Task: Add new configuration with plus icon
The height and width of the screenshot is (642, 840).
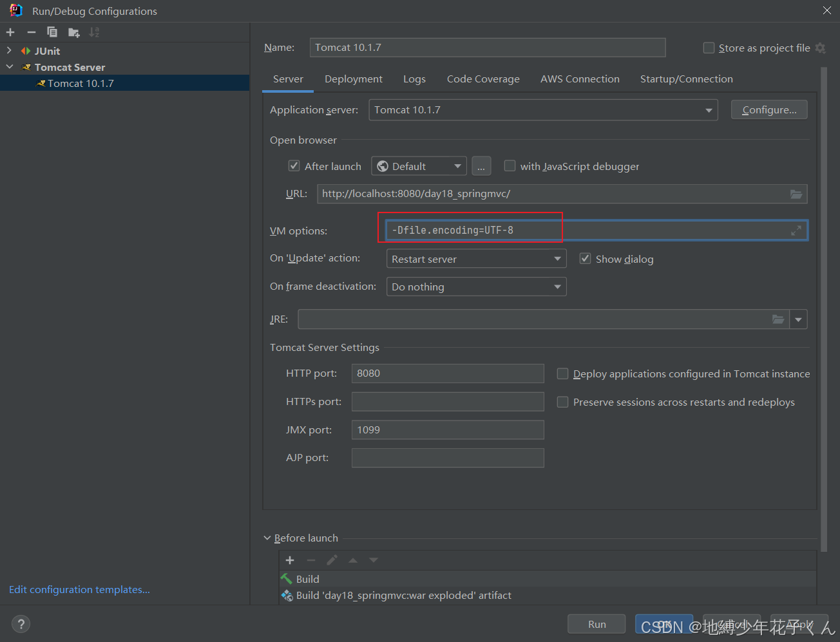Action: coord(10,32)
